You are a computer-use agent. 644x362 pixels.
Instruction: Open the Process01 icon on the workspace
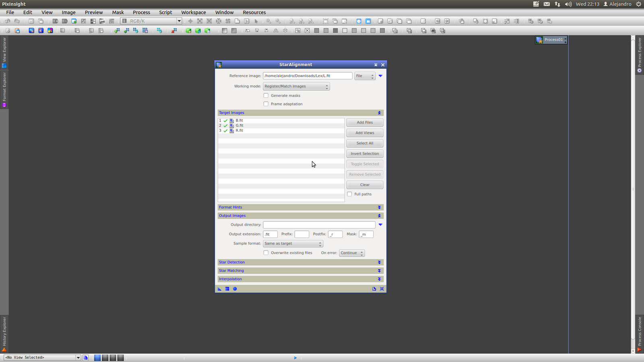(x=551, y=39)
